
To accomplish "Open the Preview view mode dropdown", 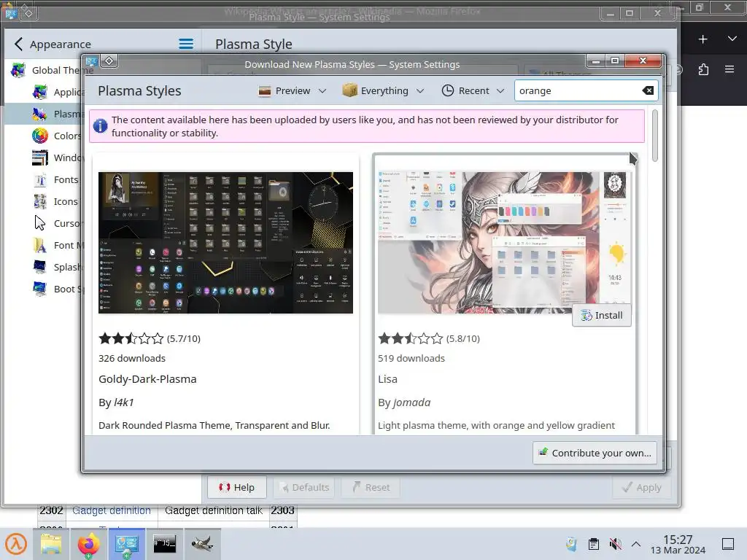I will [292, 90].
